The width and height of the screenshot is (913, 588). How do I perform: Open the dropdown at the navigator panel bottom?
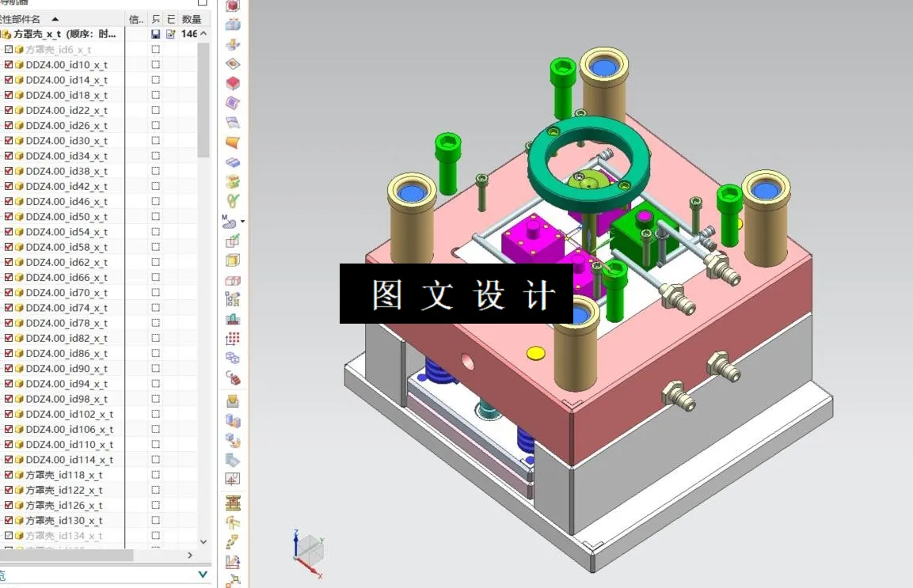[x=202, y=574]
